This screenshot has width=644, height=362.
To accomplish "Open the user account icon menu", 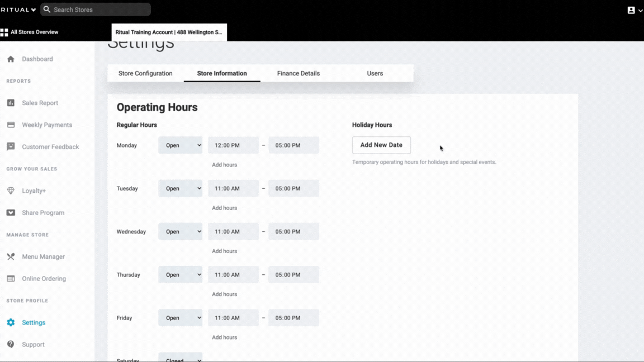I will (x=634, y=10).
